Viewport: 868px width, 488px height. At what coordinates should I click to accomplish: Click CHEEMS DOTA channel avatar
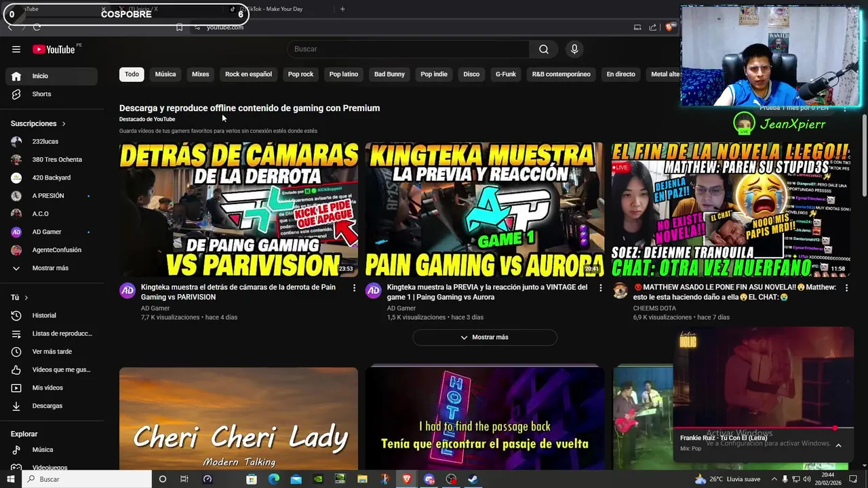coord(620,291)
